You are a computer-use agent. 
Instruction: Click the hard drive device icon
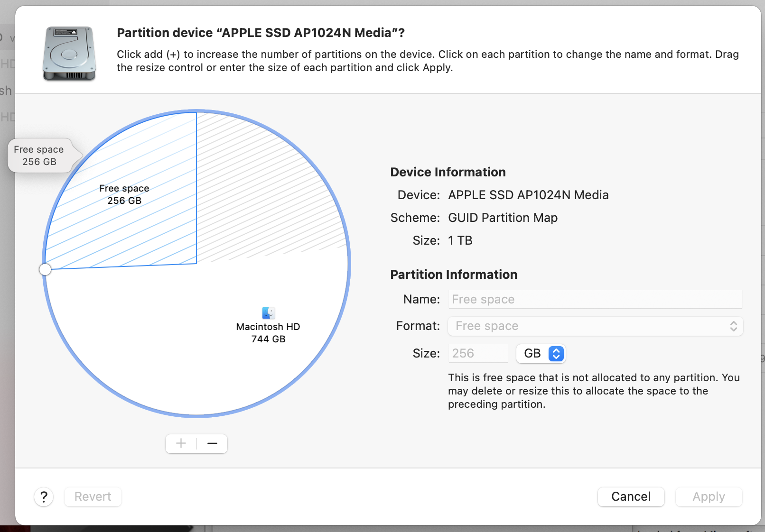pyautogui.click(x=69, y=54)
